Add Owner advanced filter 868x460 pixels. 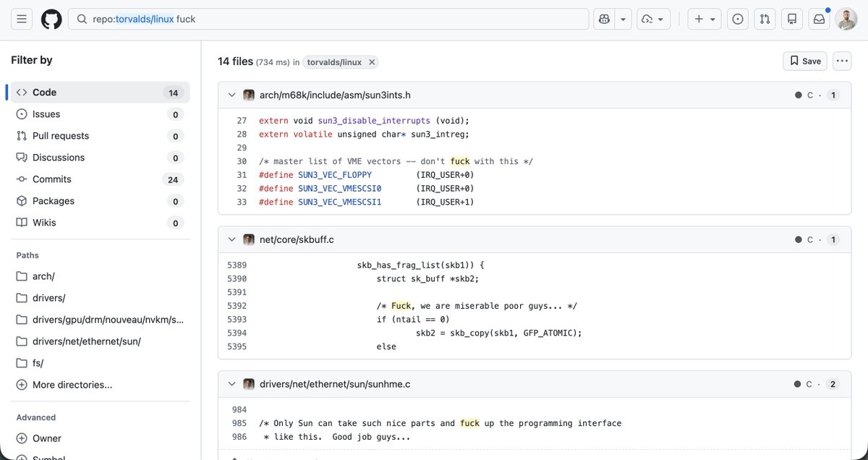[100, 438]
